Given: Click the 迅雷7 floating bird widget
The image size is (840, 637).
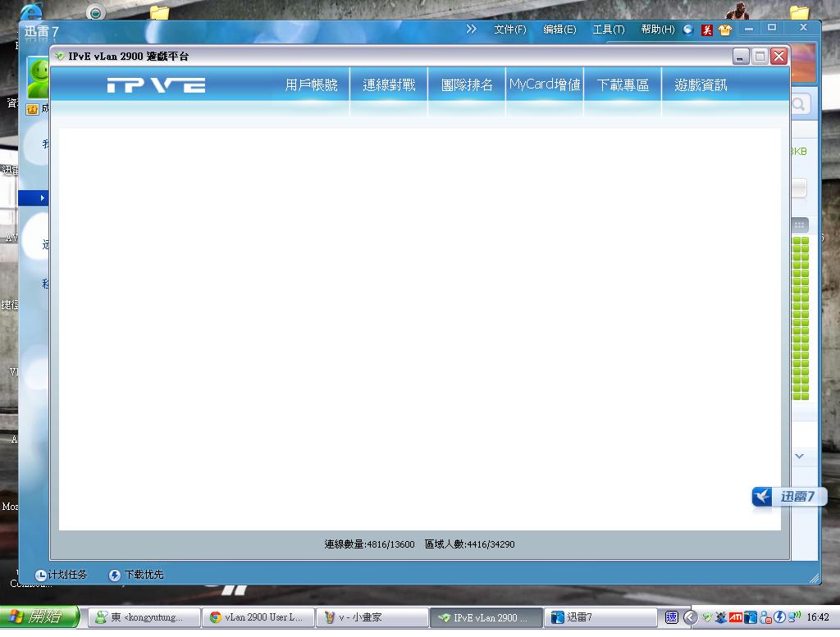Looking at the screenshot, I should point(789,496).
